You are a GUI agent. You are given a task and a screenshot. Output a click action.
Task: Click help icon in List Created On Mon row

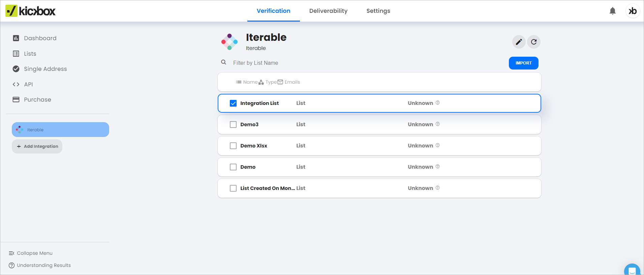[437, 188]
